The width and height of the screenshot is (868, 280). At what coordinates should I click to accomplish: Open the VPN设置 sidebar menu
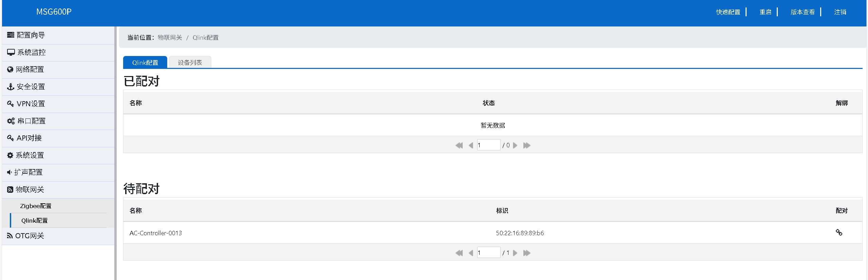point(31,104)
